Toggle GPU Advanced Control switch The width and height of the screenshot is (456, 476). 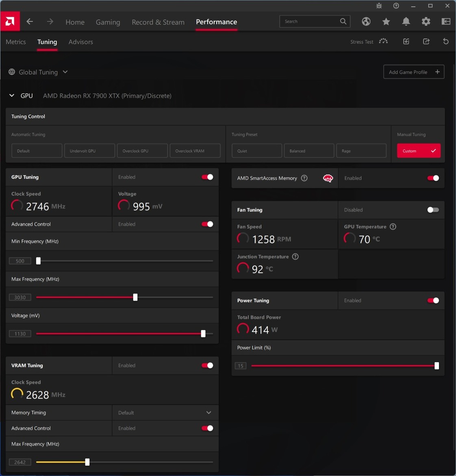pyautogui.click(x=207, y=224)
